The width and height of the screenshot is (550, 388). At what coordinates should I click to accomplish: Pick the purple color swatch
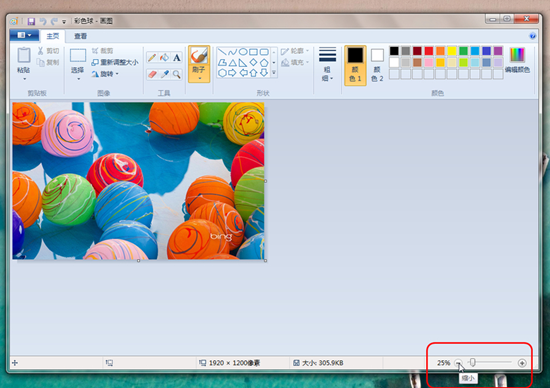498,51
